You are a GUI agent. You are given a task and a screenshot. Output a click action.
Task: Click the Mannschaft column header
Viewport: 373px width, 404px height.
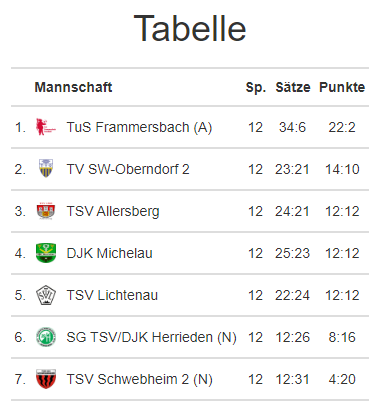pos(73,87)
